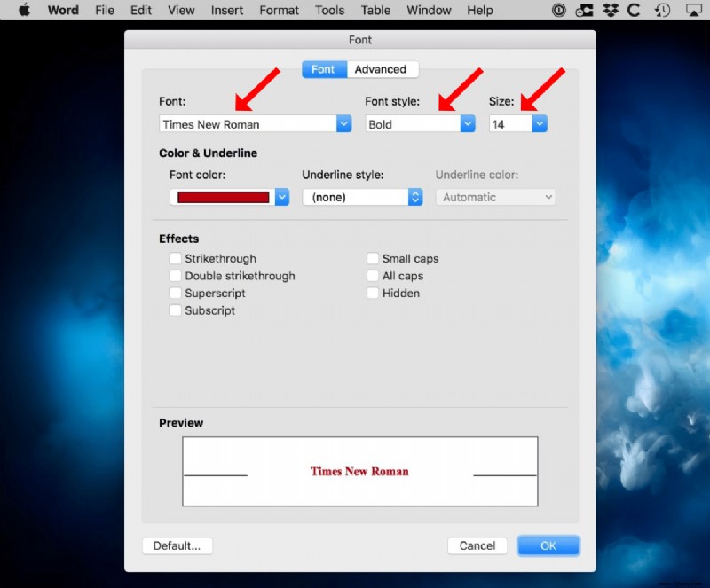The image size is (710, 588).
Task: Click the Default... button
Action: click(177, 545)
